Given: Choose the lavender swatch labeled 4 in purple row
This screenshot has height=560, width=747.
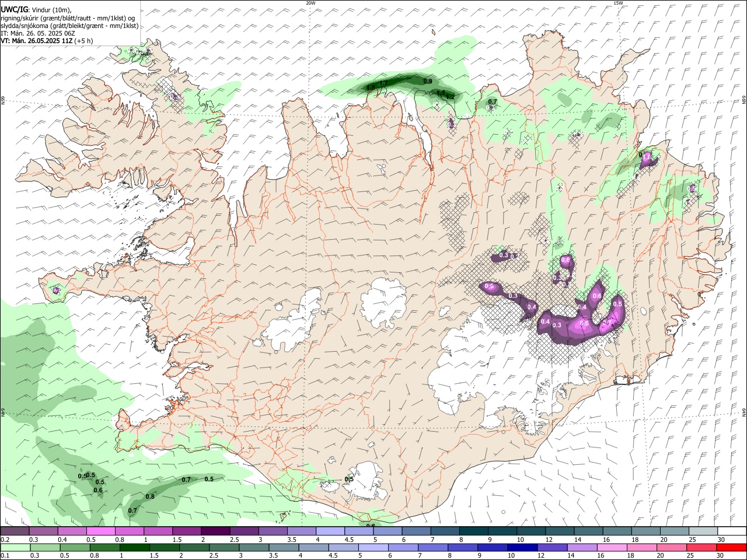Looking at the screenshot, I should point(330,531).
